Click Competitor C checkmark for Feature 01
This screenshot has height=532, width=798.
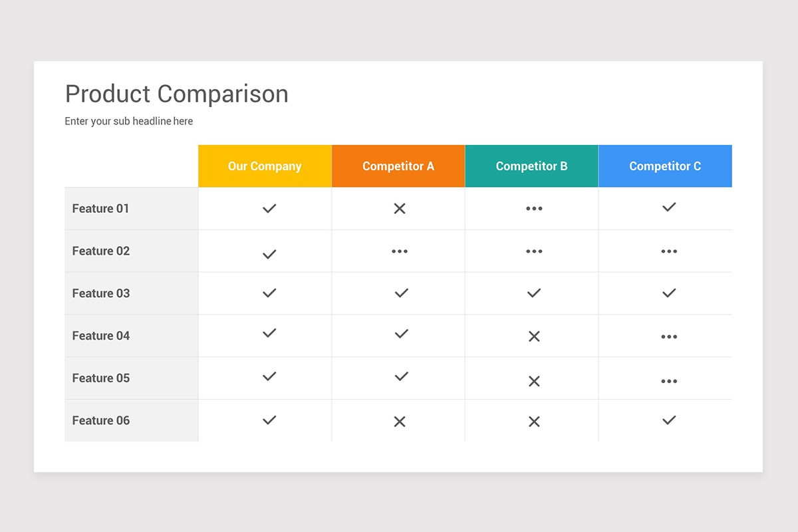[x=669, y=207]
